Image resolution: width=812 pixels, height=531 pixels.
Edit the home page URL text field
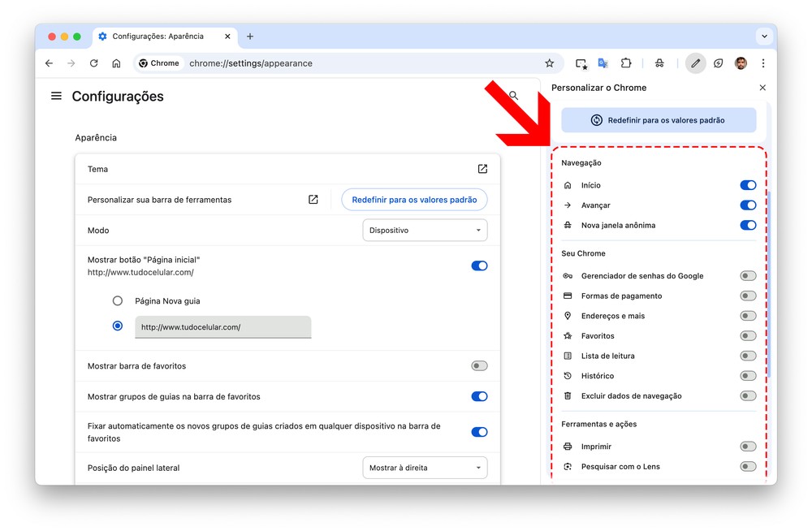223,327
